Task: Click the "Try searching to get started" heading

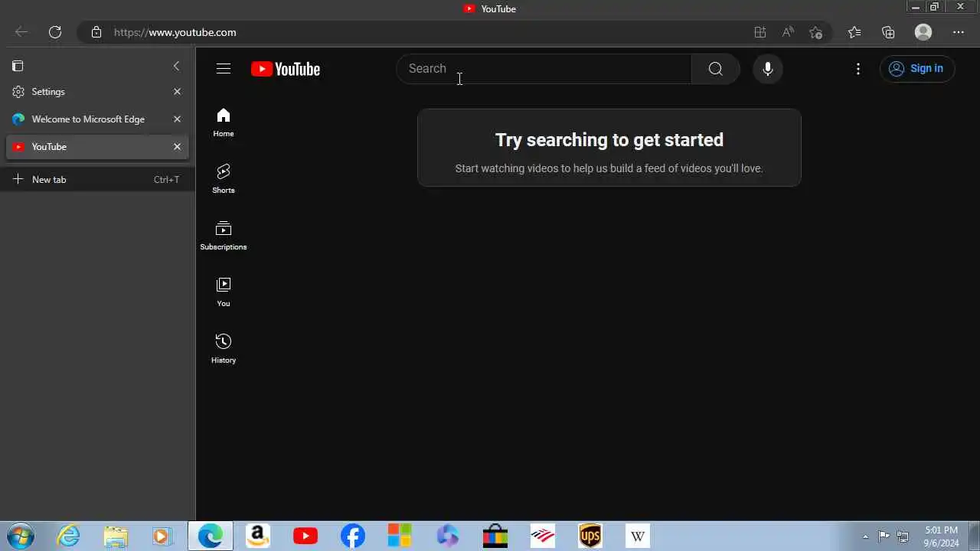Action: pyautogui.click(x=609, y=140)
